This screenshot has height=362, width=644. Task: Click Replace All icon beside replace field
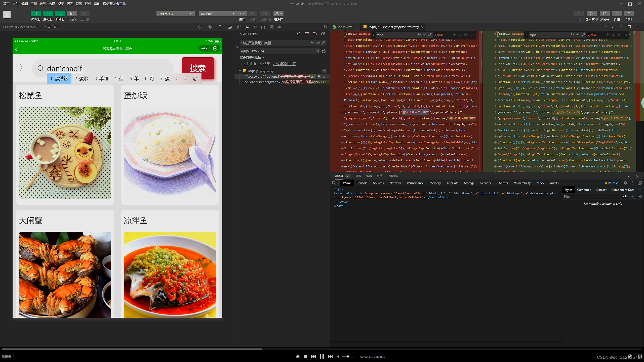[x=324, y=51]
